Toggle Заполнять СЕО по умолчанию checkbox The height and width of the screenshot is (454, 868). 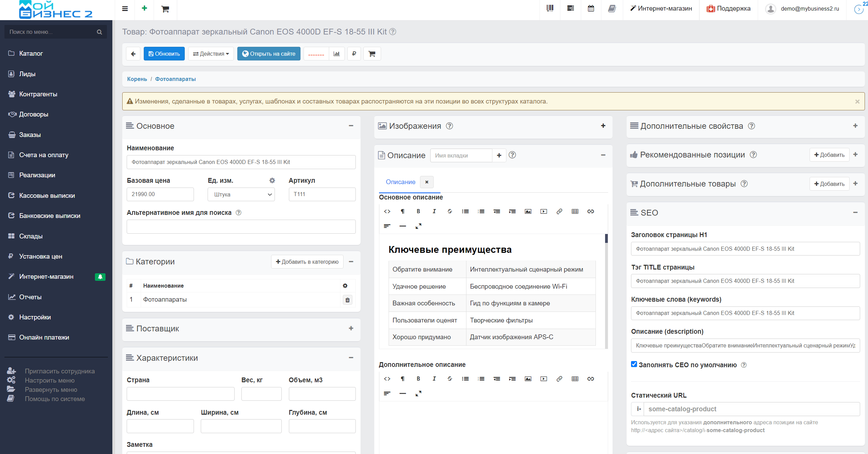pos(634,364)
